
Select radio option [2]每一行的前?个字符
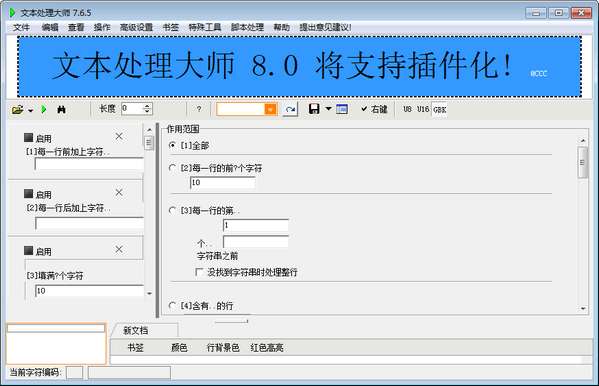pos(172,168)
